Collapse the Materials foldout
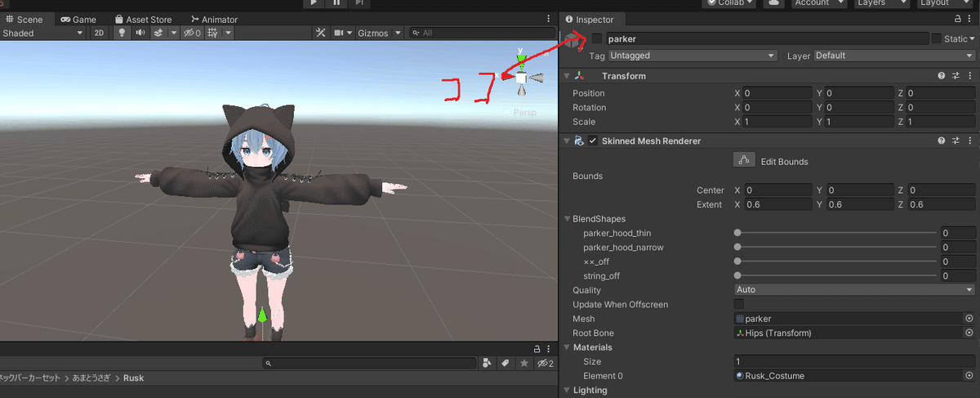This screenshot has height=398, width=980. pyautogui.click(x=568, y=347)
